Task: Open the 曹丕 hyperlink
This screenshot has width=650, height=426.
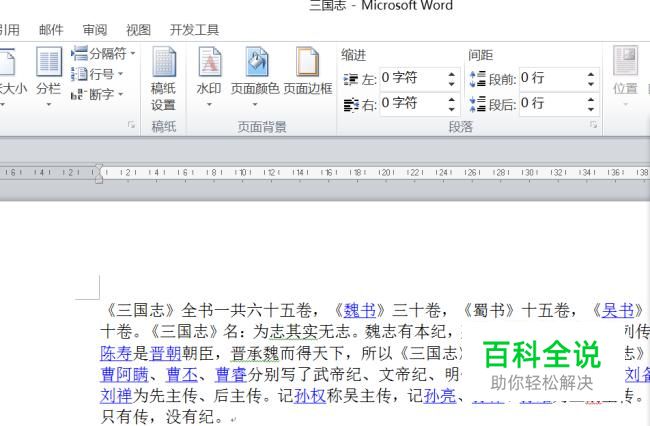Action: (182, 375)
